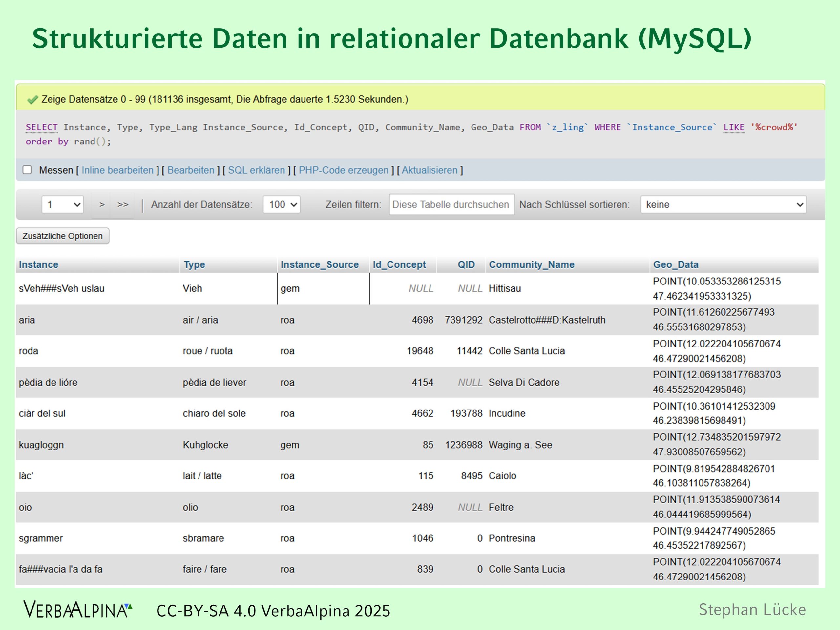Sort by Instance_Source column header
This screenshot has height=630, width=840.
pos(319,265)
